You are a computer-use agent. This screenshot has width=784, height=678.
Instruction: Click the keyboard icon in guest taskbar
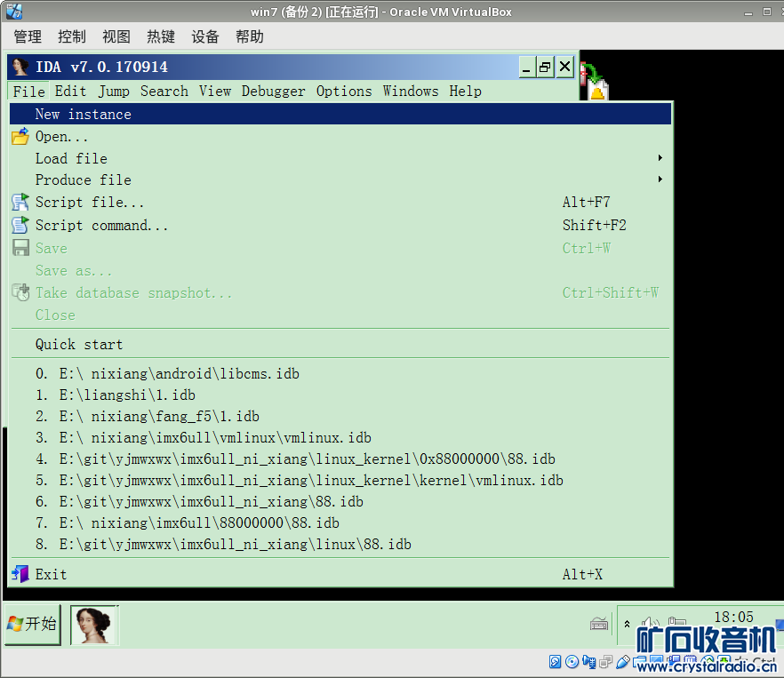[x=598, y=624]
